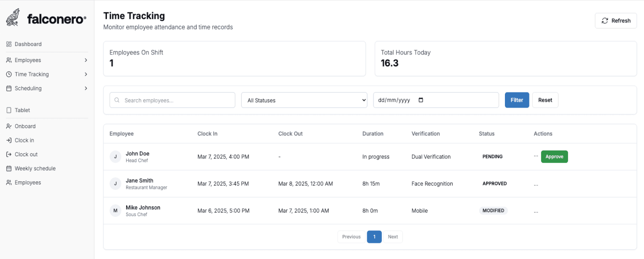644x259 pixels.
Task: Click the MODIFIED status badge
Action: 493,211
